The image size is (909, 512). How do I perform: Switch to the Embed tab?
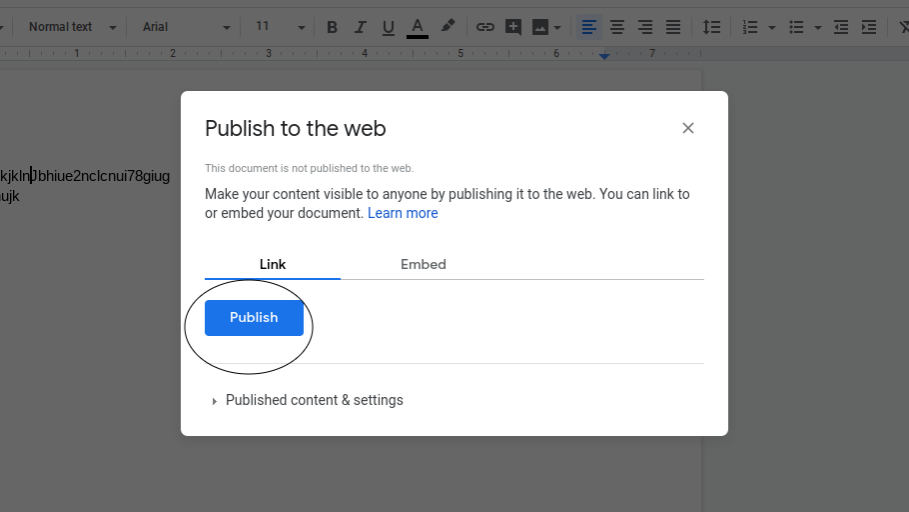point(423,264)
